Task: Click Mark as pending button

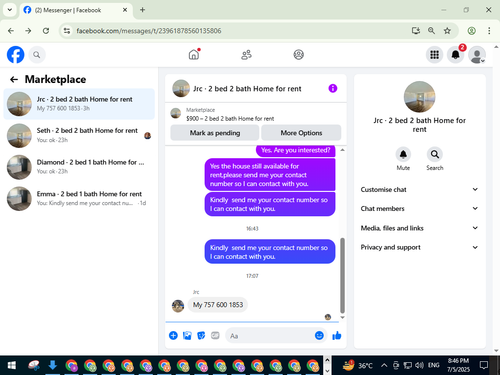Action: click(215, 133)
